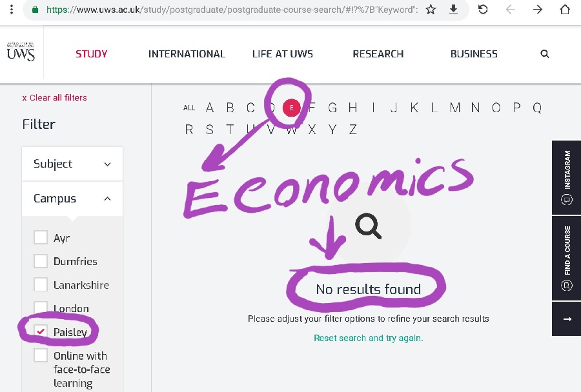The image size is (581, 392).
Task: Go forward with the right arrow icon
Action: pos(537,9)
